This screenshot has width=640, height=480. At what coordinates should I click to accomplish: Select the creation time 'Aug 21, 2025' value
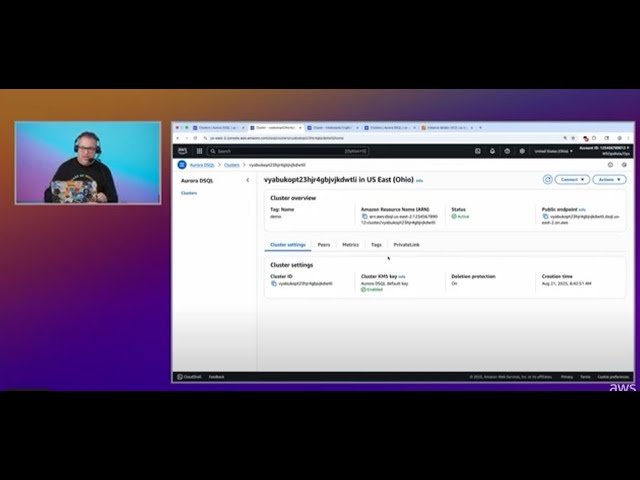tap(567, 283)
